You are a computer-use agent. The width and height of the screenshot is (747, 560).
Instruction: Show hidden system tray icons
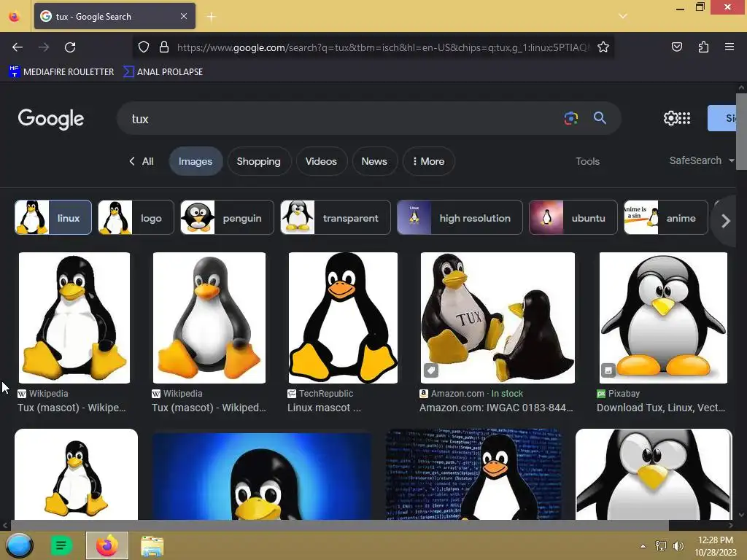(643, 546)
